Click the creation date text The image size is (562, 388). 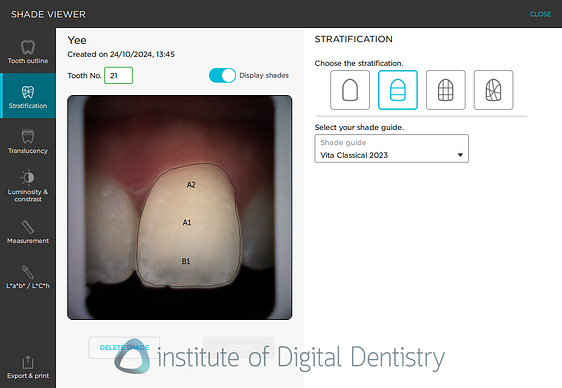[x=121, y=54]
